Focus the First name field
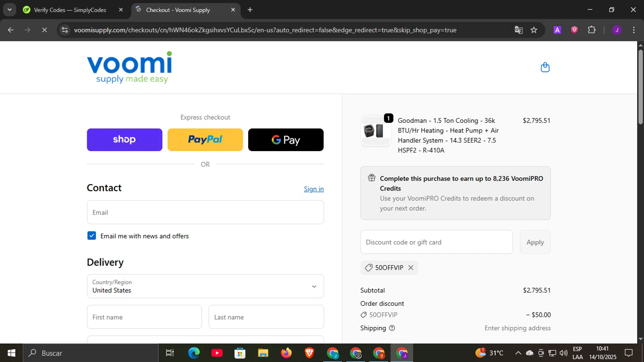 coord(144,317)
